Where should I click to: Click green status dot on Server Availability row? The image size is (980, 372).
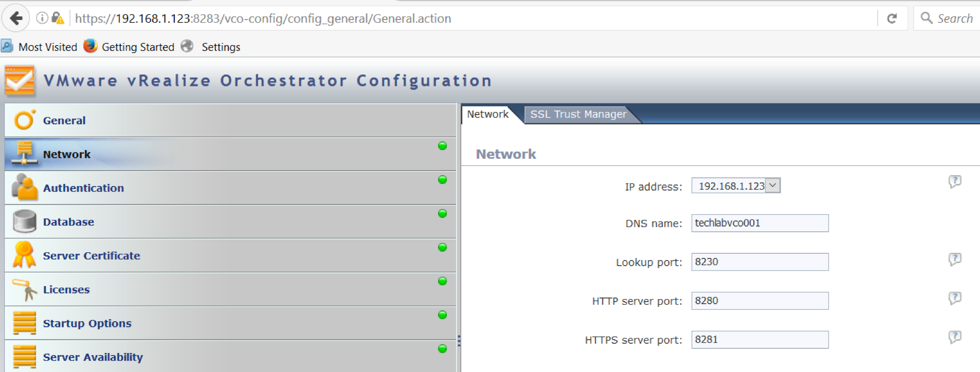point(442,349)
